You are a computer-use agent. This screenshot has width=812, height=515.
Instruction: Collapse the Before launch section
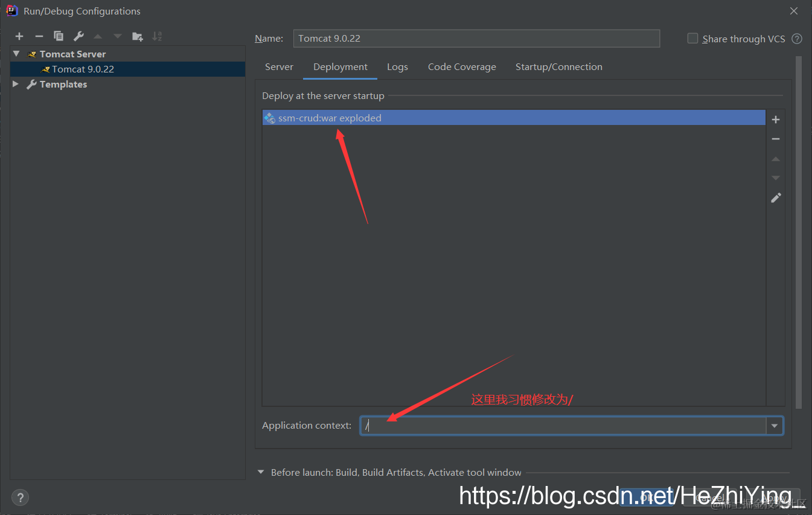point(261,472)
